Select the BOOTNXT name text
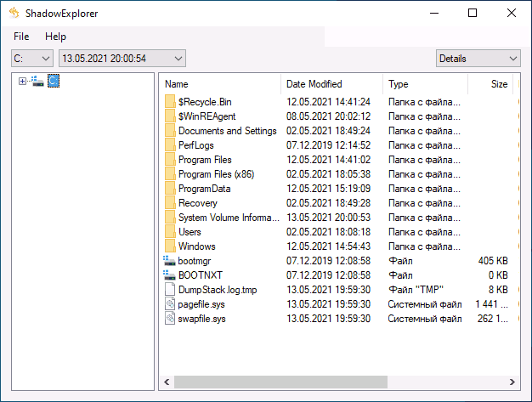The width and height of the screenshot is (532, 402). (201, 275)
